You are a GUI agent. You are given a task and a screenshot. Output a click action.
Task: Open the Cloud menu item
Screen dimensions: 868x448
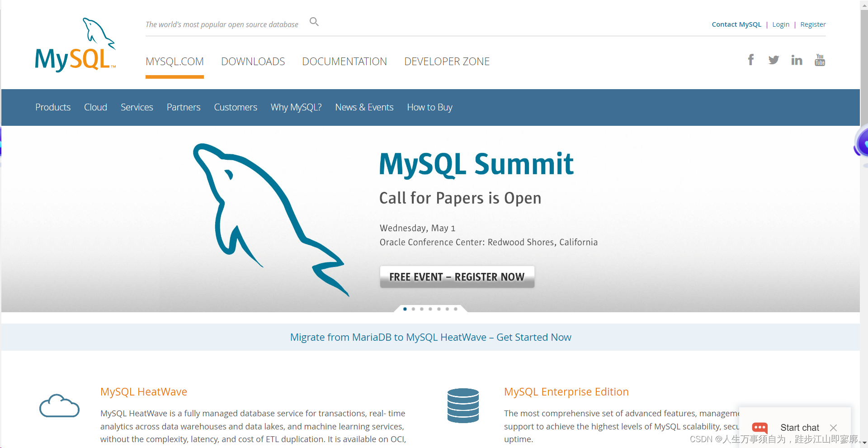coord(95,107)
